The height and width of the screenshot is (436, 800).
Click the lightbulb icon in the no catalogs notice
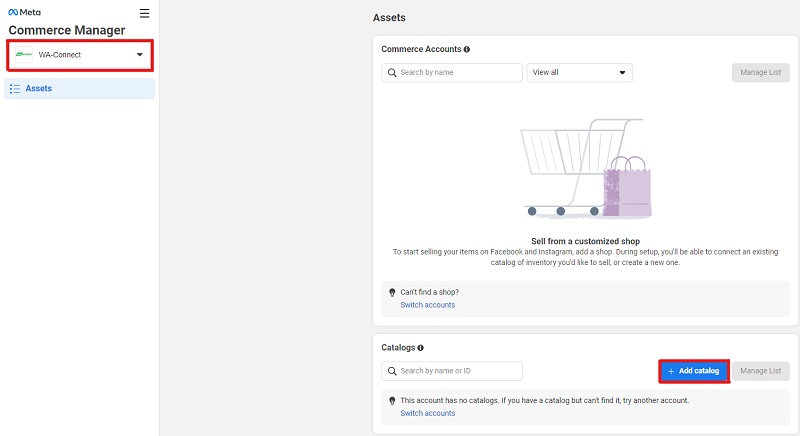[392, 401]
